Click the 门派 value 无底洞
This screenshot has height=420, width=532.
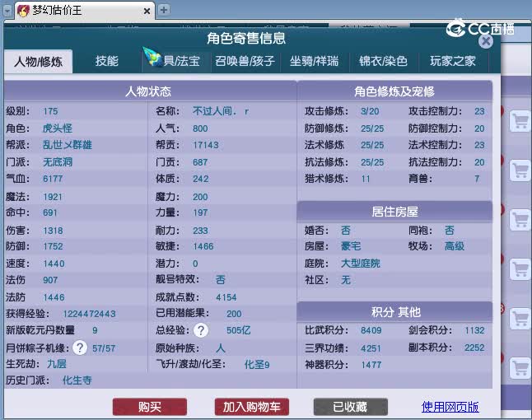(x=58, y=162)
